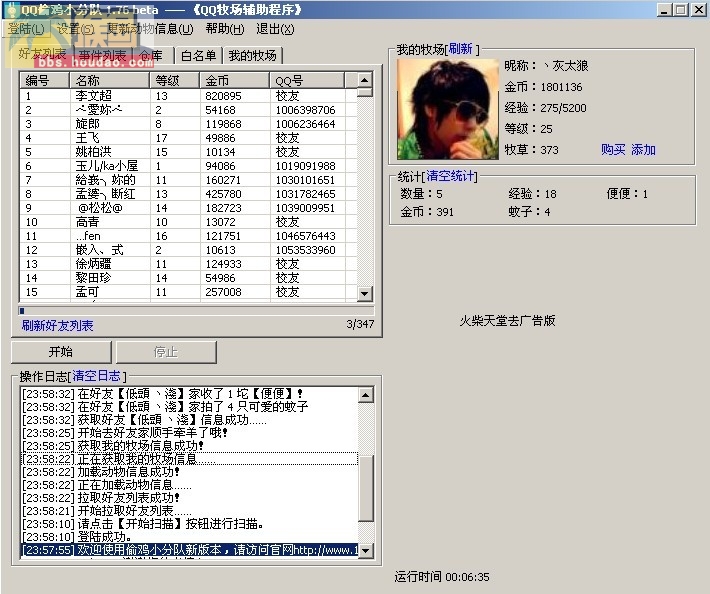The height and width of the screenshot is (594, 710).
Task: Sort by the QQ号 column header
Action: click(x=307, y=81)
